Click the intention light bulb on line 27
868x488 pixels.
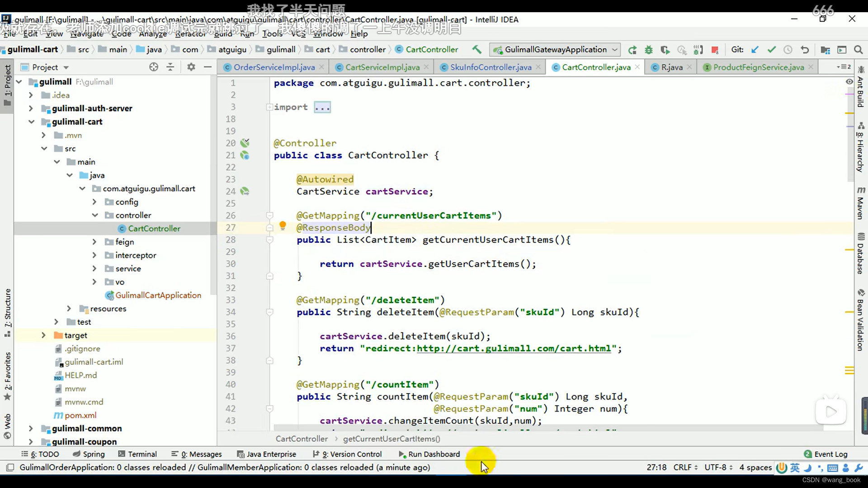(283, 225)
